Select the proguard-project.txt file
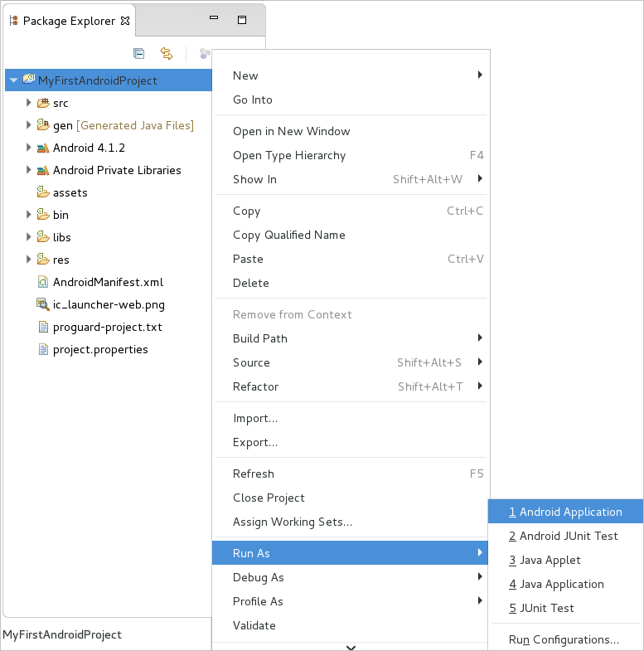This screenshot has width=644, height=651. click(108, 328)
